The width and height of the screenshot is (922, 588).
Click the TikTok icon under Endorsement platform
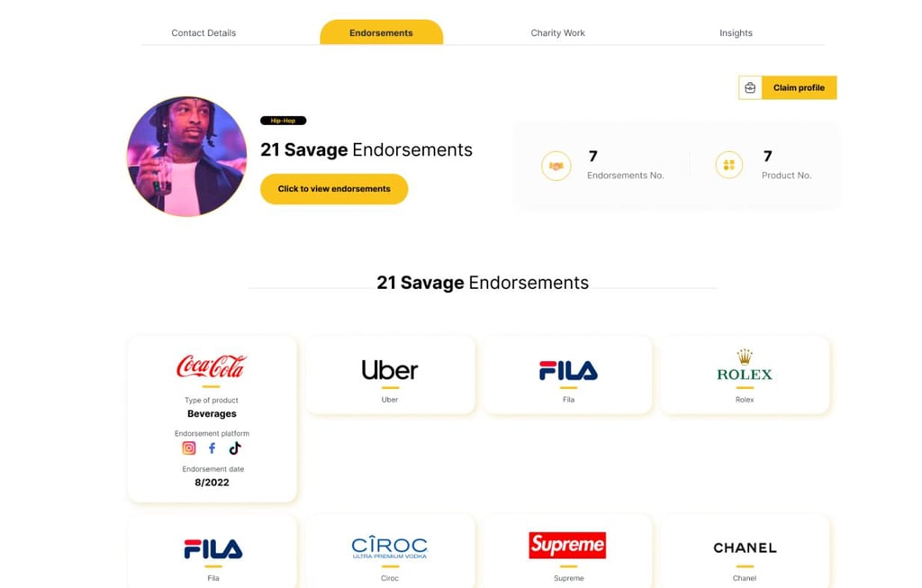(235, 448)
